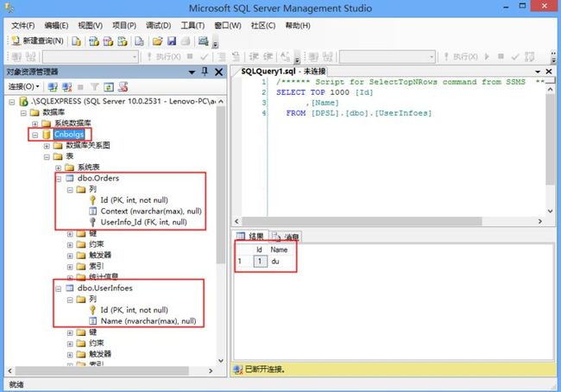Open database combo box left of first 执行(X)
The width and height of the screenshot is (561, 392).
(x=90, y=57)
